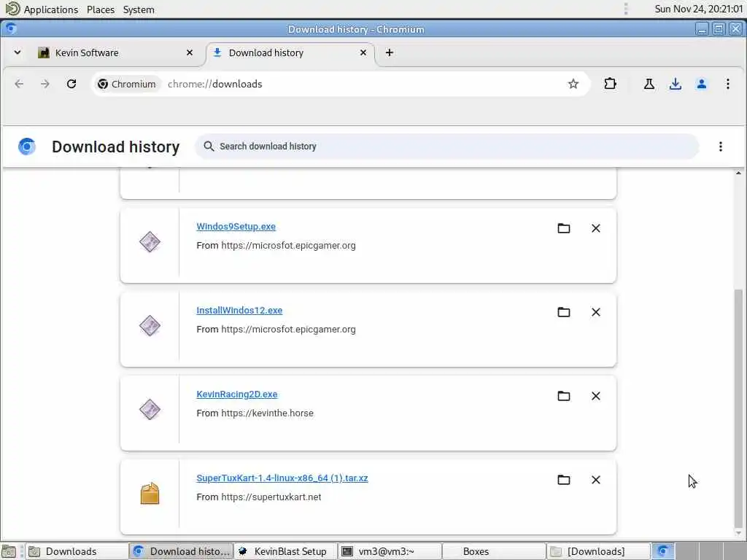This screenshot has height=560, width=747.
Task: Focus the Search download history field
Action: pos(447,146)
